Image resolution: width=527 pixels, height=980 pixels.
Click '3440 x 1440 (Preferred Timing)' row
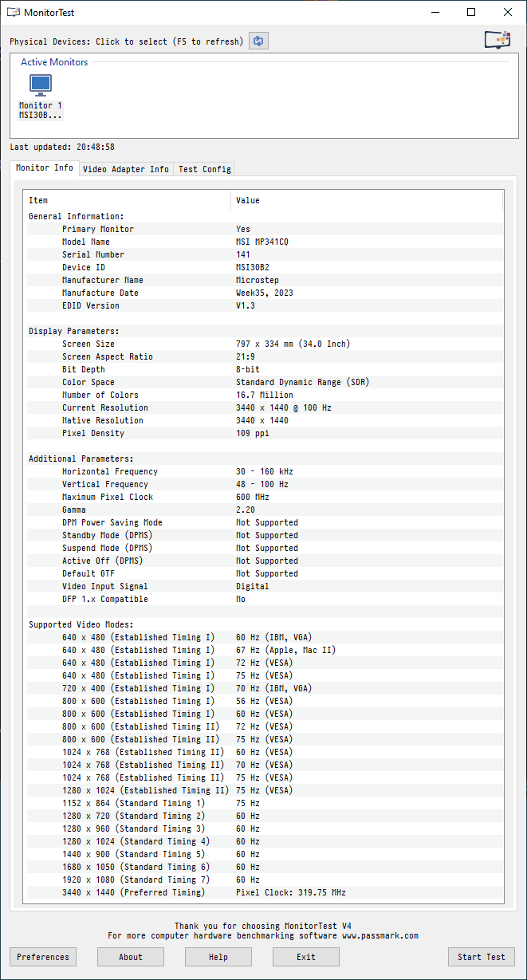pos(264,892)
